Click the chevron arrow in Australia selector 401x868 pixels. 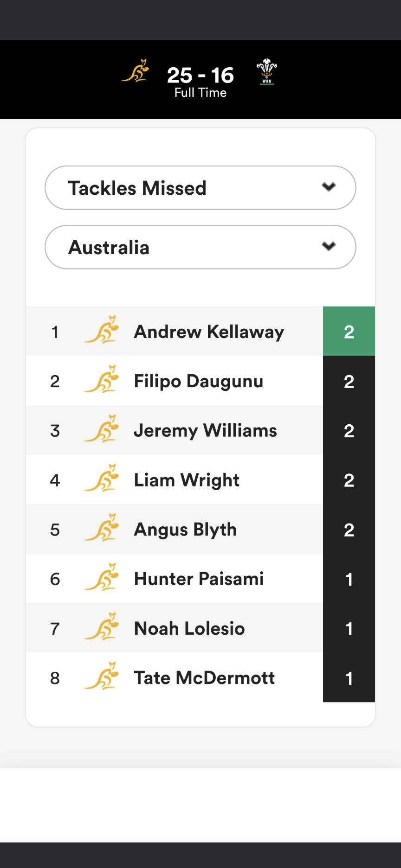tap(329, 246)
